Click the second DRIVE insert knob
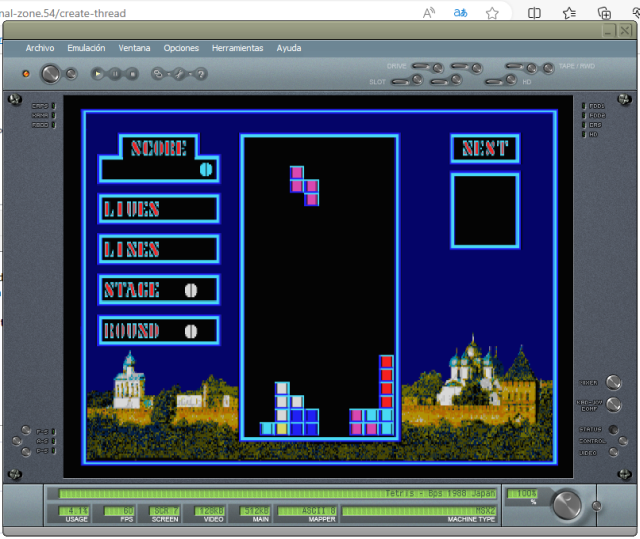Screen dimensions: 640x539 477,68
